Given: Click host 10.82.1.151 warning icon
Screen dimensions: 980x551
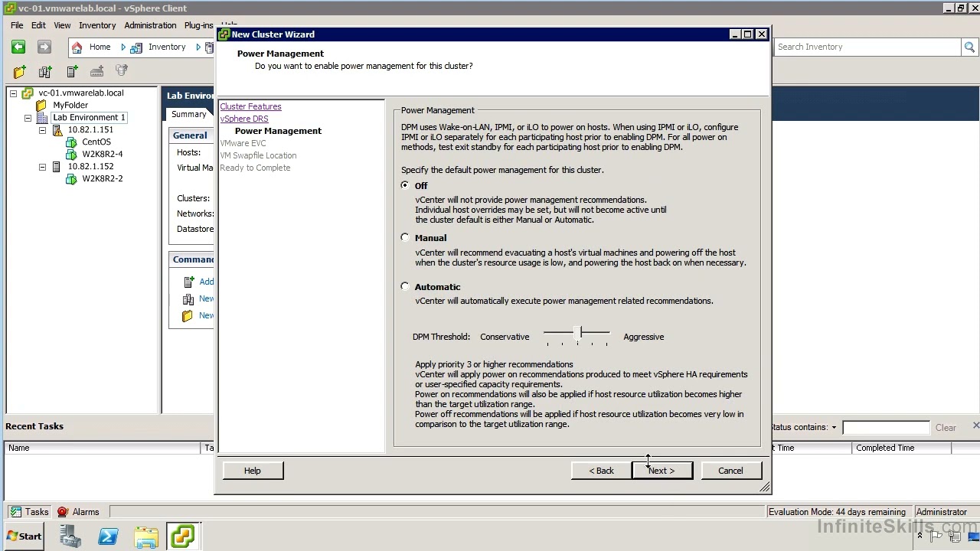Looking at the screenshot, I should [x=57, y=130].
